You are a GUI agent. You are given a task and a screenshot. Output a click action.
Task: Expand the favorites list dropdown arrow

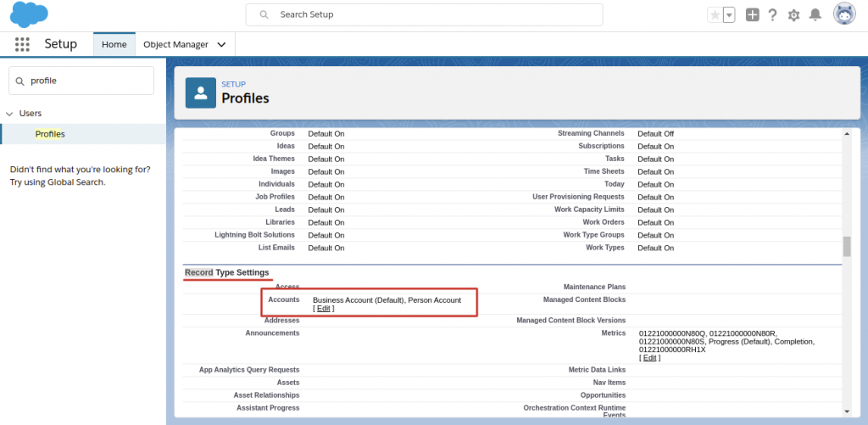(x=729, y=15)
